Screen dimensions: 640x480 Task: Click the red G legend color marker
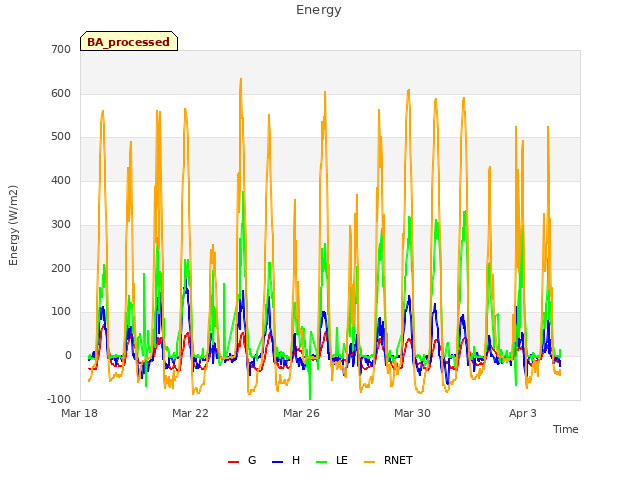[233, 462]
